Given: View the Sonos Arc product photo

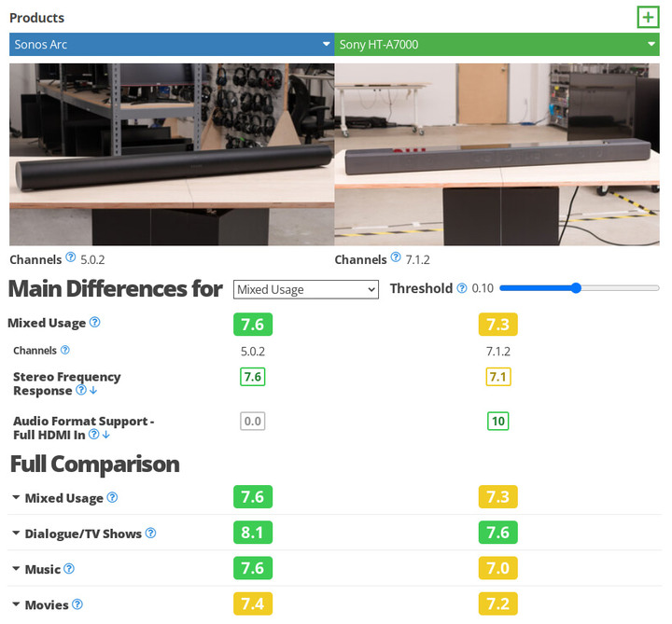Looking at the screenshot, I should [172, 154].
